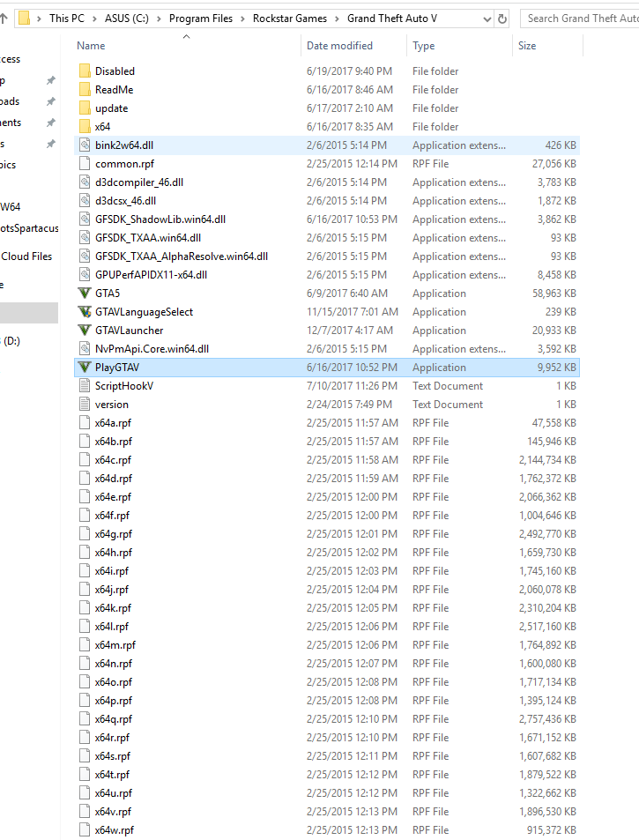Click the x64a.rpf file icon
The width and height of the screenshot is (639, 840).
point(84,423)
